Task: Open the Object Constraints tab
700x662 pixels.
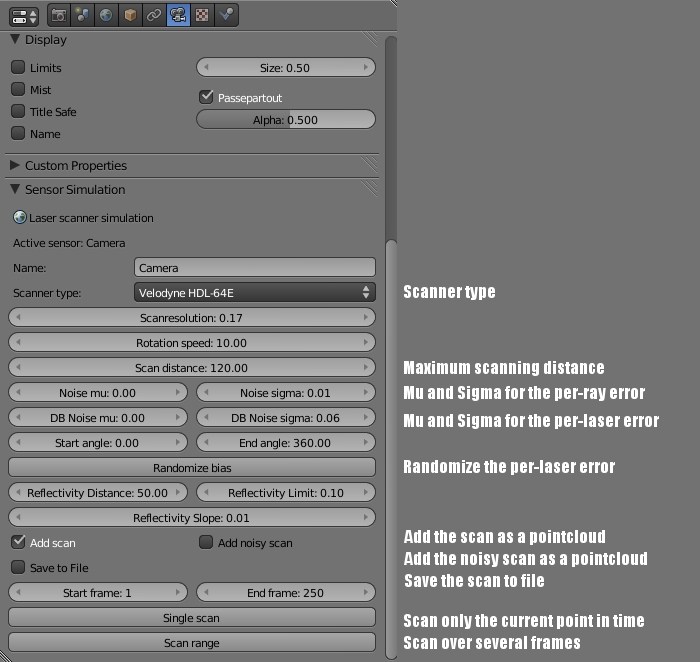Action: [154, 15]
